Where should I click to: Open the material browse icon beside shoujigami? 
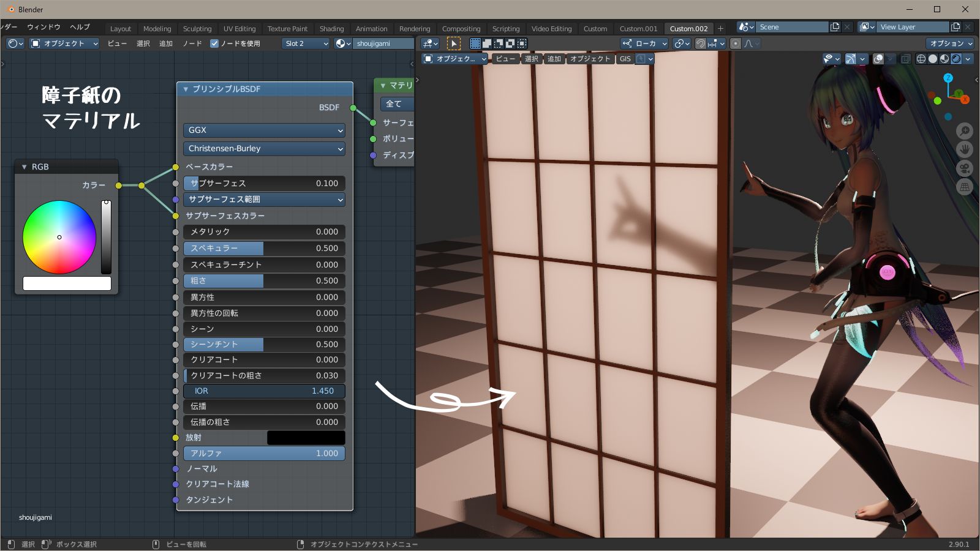pyautogui.click(x=344, y=43)
